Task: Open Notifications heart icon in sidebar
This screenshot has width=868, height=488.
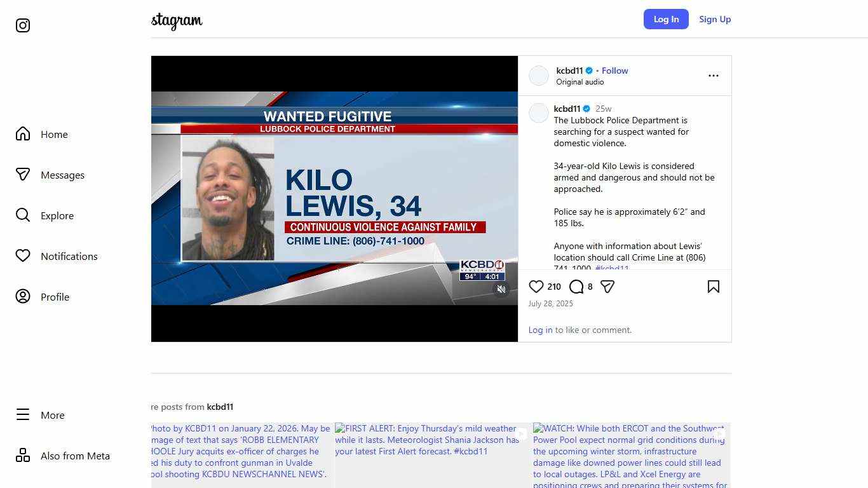Action: click(x=23, y=256)
